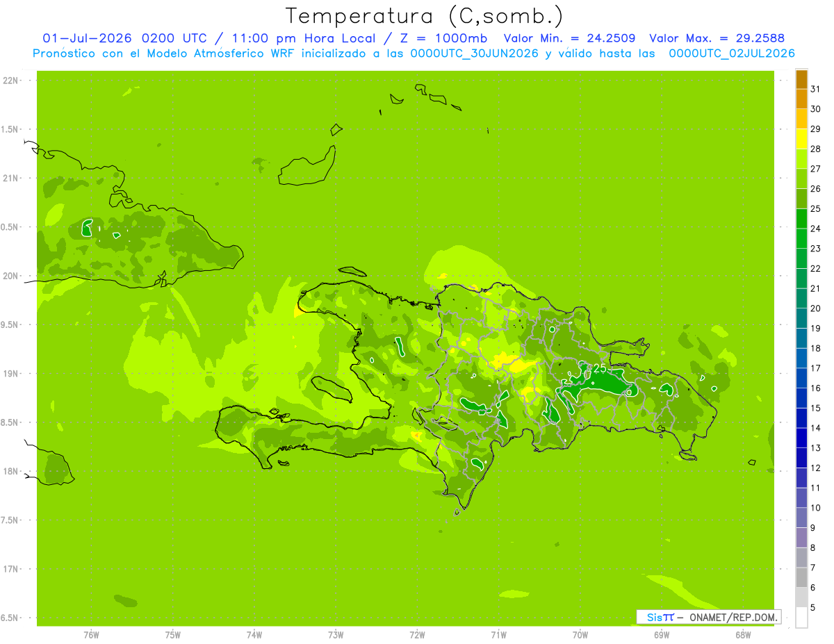Click the "1.5N" latitude axis label
This screenshot has width=834, height=644.
tap(10, 129)
